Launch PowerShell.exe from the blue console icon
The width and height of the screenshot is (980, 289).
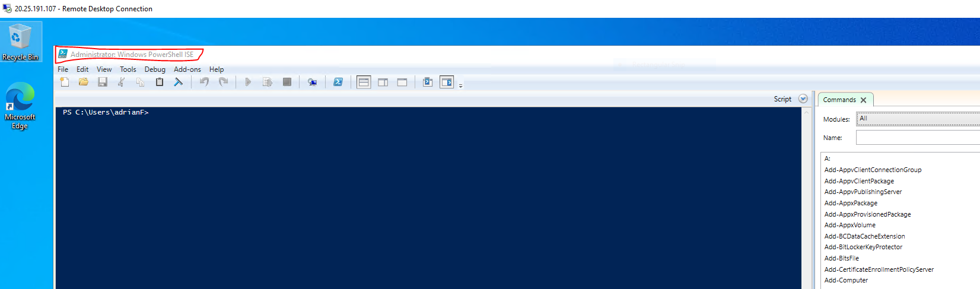point(338,82)
